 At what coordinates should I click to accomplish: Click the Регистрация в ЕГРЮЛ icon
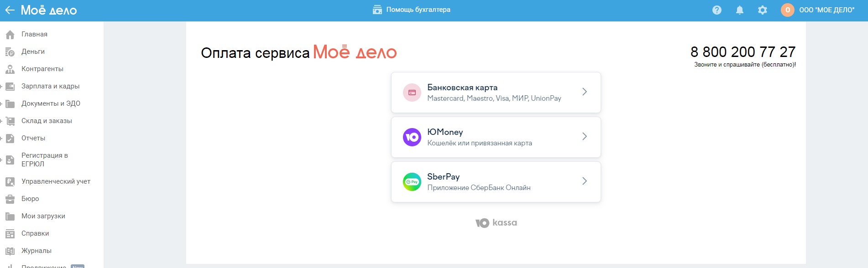click(x=10, y=160)
